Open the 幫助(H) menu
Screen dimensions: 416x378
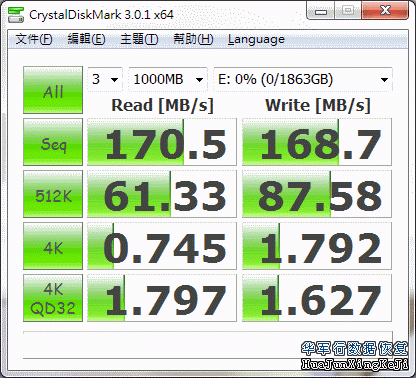pyautogui.click(x=193, y=39)
